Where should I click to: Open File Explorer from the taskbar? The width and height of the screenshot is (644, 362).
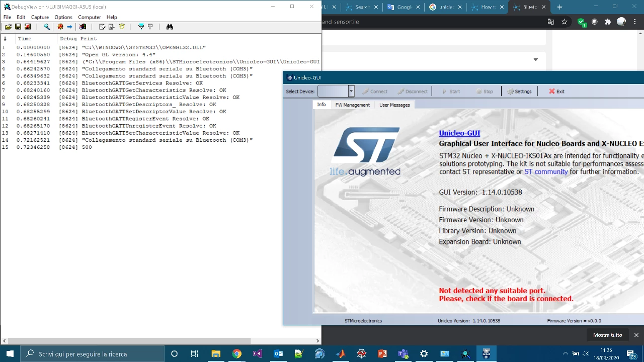click(216, 353)
